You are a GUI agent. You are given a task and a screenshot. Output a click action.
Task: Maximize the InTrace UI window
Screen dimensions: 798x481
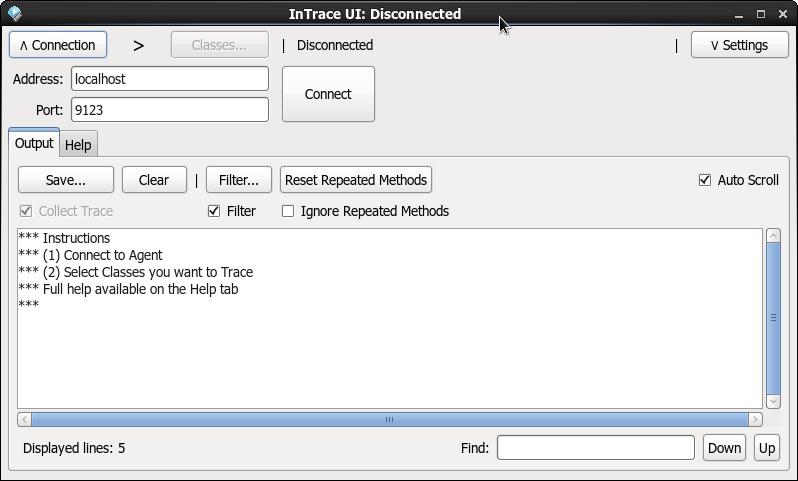(761, 14)
